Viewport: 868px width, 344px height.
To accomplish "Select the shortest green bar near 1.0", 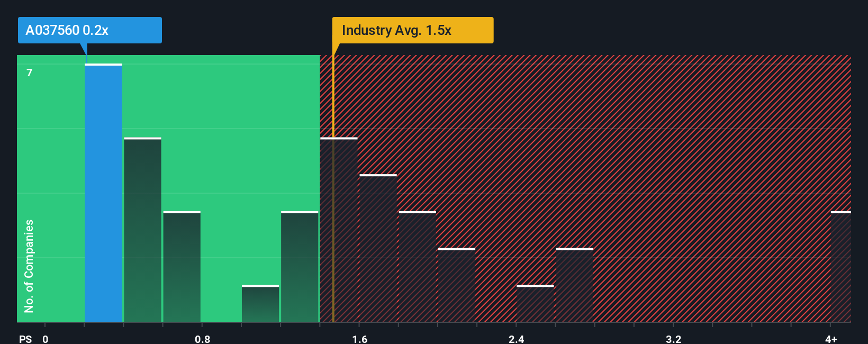I will (x=260, y=303).
